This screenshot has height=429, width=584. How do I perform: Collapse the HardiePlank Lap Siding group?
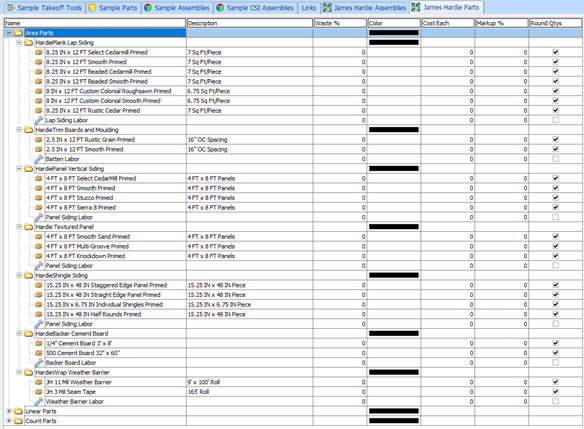pyautogui.click(x=19, y=42)
